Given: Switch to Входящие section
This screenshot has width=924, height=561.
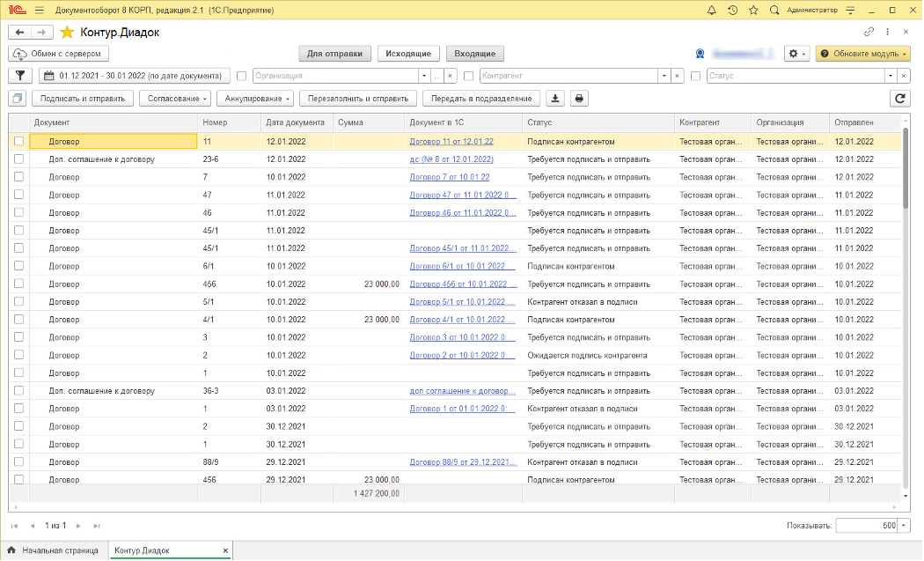Looking at the screenshot, I should pyautogui.click(x=475, y=54).
